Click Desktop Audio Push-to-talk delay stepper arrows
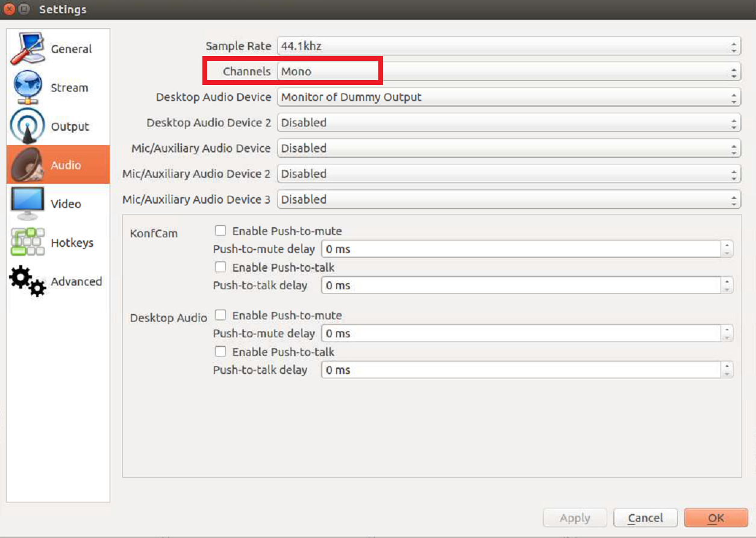 727,370
